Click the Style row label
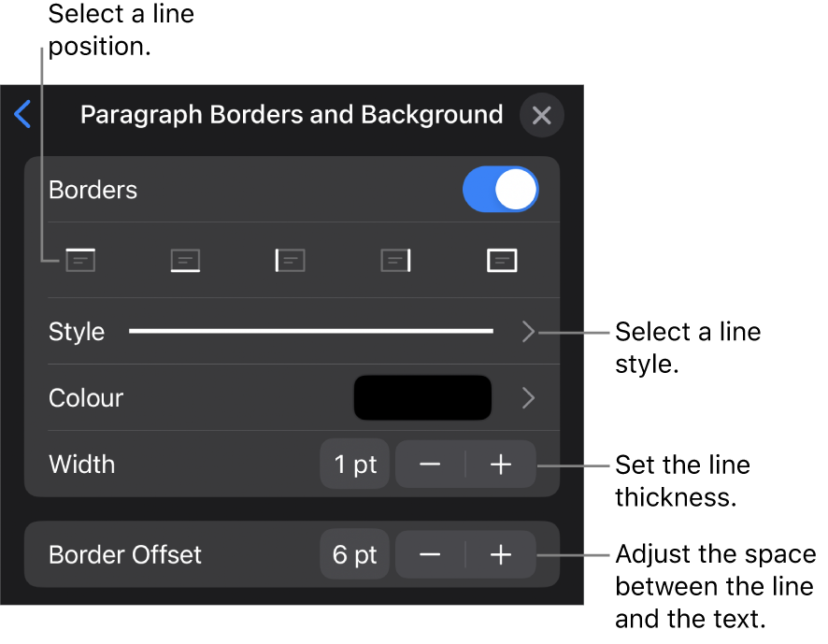The height and width of the screenshot is (644, 828). click(77, 333)
